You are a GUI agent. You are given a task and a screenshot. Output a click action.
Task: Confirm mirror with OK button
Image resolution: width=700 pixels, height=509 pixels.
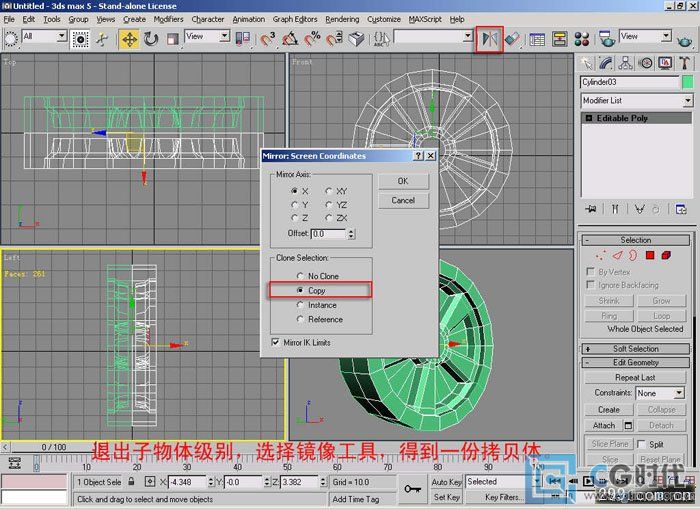point(403,181)
